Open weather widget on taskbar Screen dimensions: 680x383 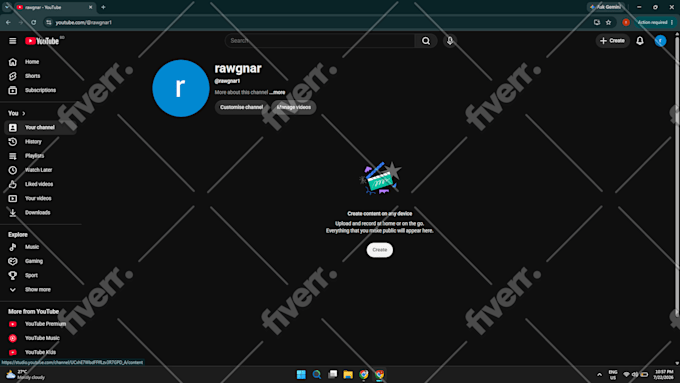pos(25,375)
